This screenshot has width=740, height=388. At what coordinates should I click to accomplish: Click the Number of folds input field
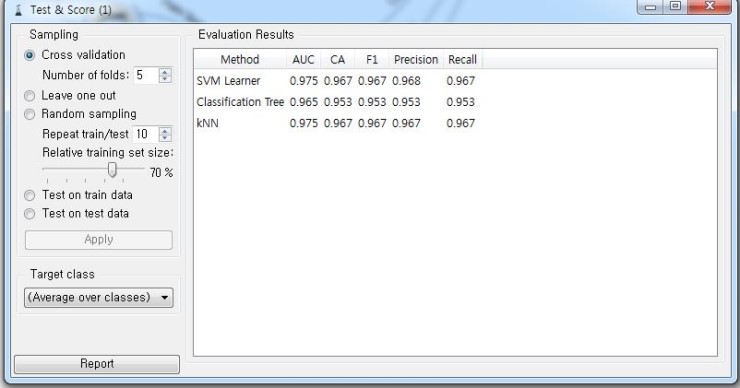point(146,75)
